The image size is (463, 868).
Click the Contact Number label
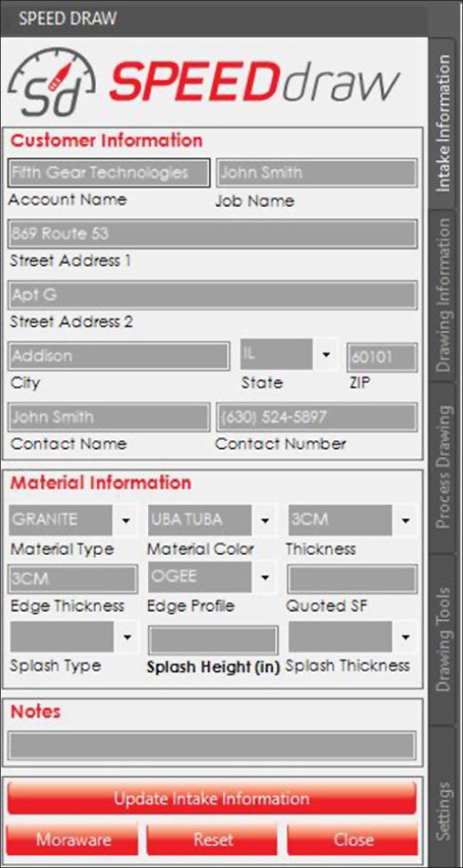click(x=280, y=443)
